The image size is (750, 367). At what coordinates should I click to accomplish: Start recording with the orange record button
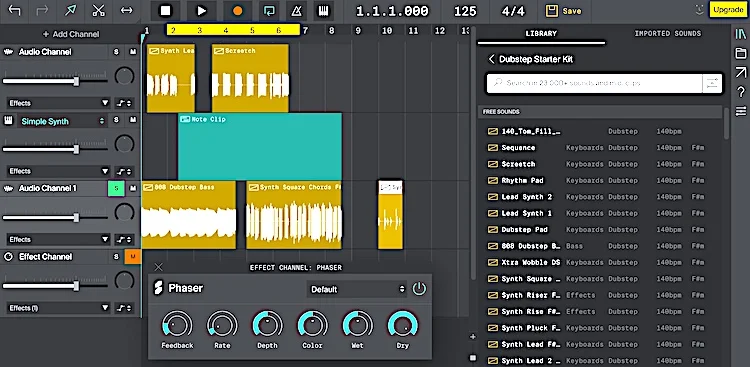[237, 11]
